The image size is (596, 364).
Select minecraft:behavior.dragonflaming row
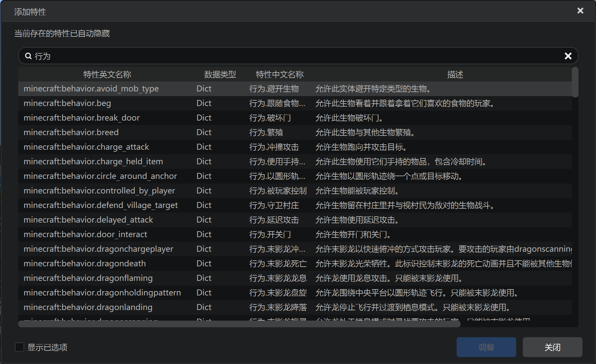click(295, 278)
